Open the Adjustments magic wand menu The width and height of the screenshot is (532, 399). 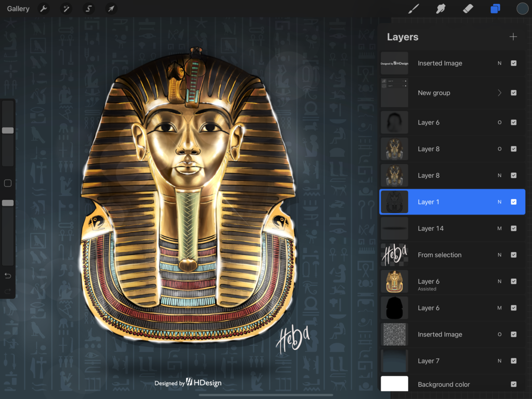tap(66, 8)
